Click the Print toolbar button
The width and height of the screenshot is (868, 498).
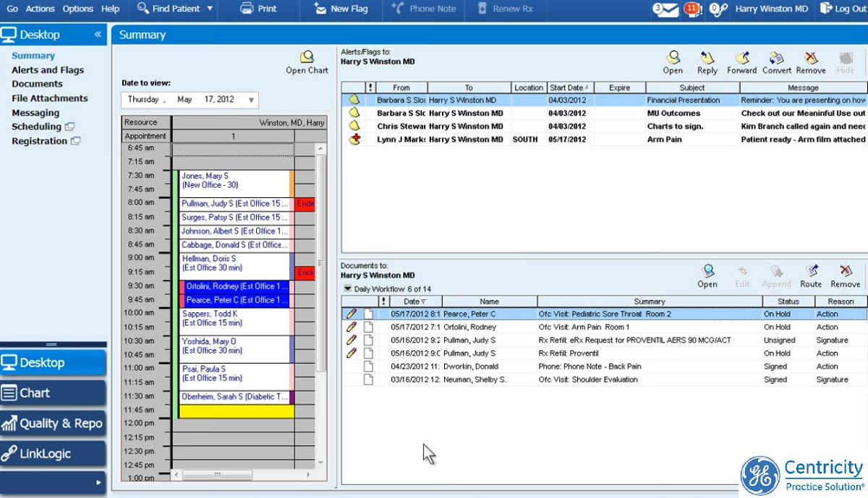(x=259, y=9)
